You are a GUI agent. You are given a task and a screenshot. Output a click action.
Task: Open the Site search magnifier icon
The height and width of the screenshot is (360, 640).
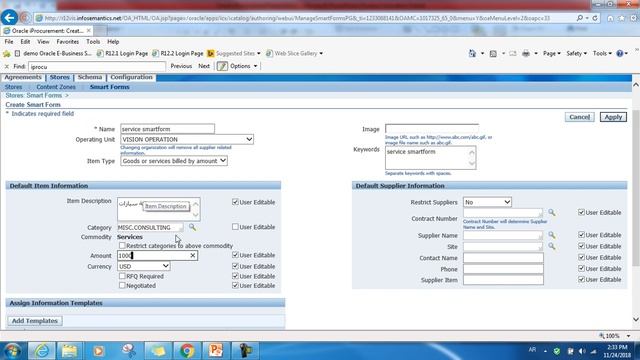(x=551, y=247)
